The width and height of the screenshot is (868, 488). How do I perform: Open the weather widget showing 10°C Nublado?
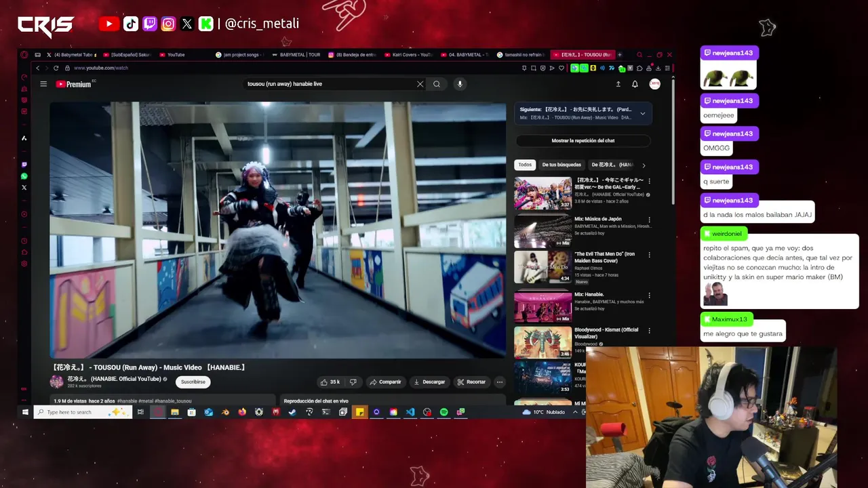pos(544,412)
